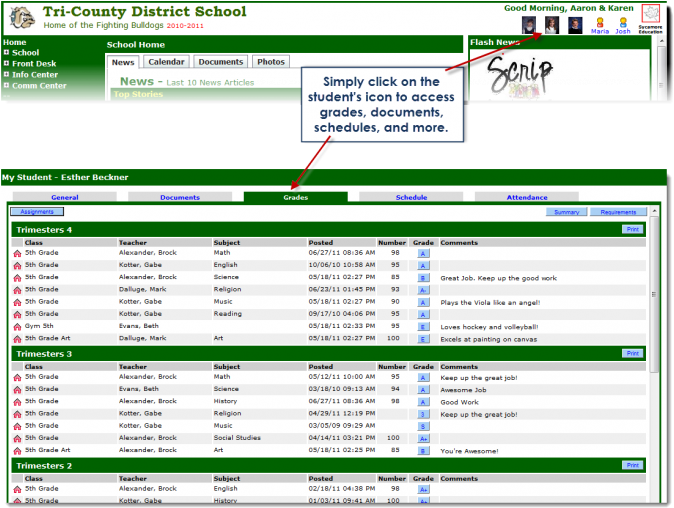Click the Maria user icon

pos(600,23)
